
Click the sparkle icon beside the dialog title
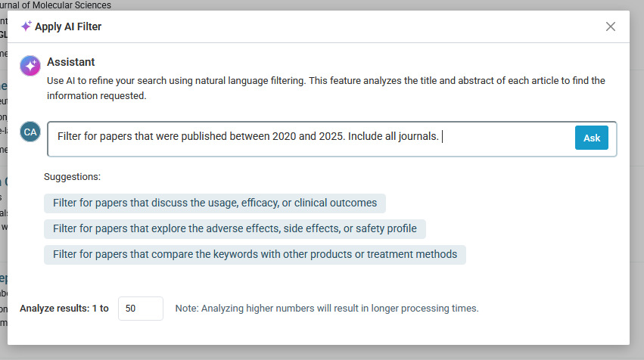26,26
